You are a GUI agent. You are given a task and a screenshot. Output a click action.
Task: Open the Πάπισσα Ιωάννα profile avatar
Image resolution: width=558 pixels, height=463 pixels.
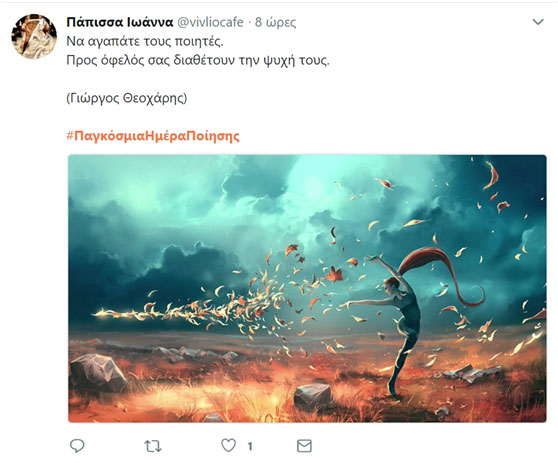coord(34,36)
